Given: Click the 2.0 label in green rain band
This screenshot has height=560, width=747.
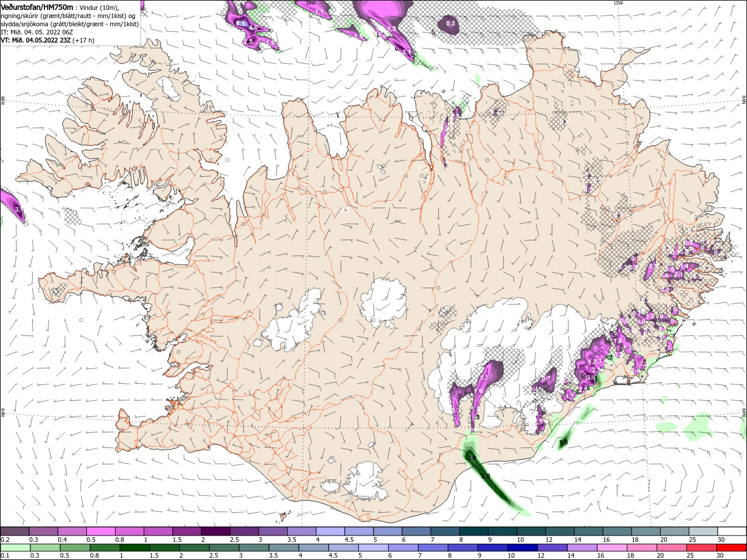Looking at the screenshot, I should [x=486, y=477].
